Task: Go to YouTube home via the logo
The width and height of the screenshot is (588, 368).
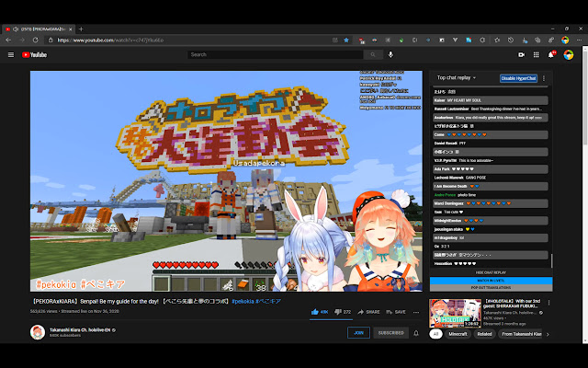Action: (35, 55)
